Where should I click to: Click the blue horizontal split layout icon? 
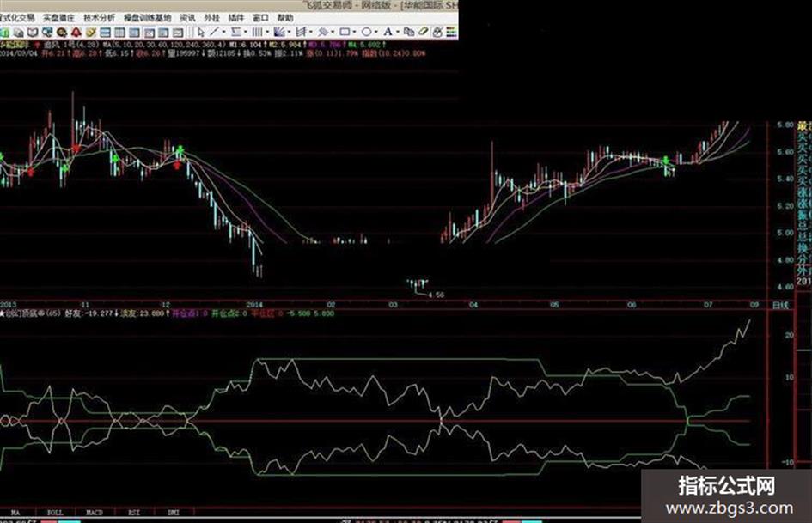[x=105, y=33]
